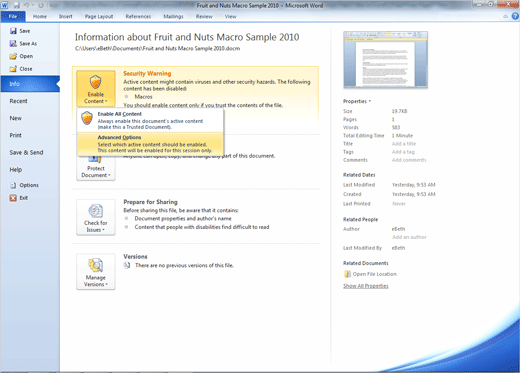Click the Save icon in Backstage menu
Screen dimensions: 520x373
pos(13,31)
